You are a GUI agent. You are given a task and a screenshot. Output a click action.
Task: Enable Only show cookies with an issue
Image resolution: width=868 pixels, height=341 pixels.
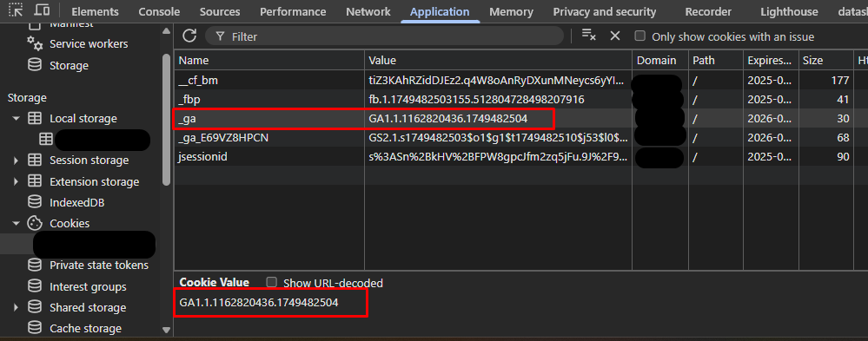point(640,36)
